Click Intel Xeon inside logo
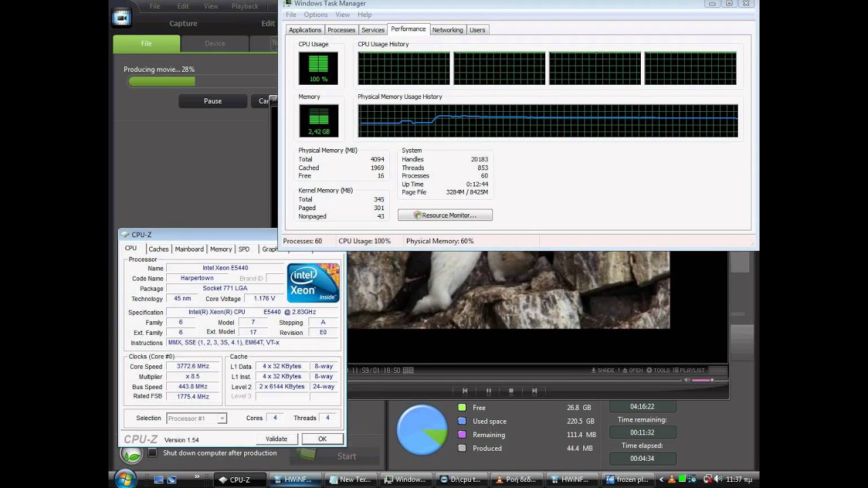Screen dimensions: 868x488 313,283
